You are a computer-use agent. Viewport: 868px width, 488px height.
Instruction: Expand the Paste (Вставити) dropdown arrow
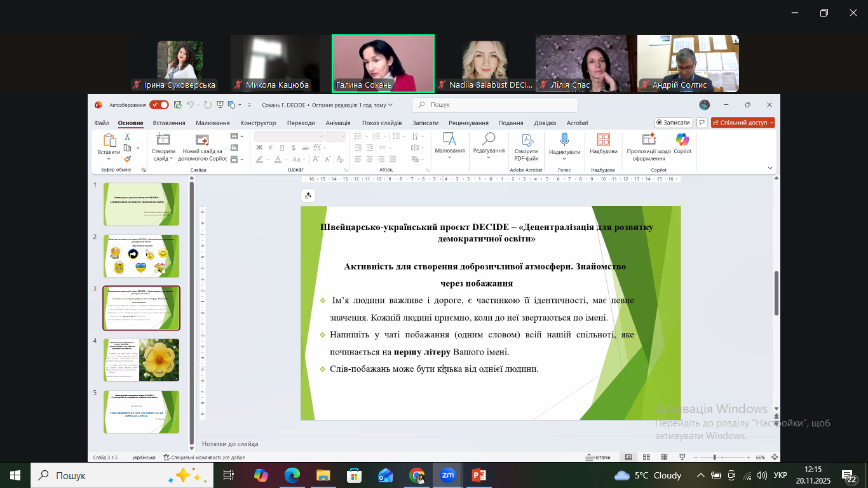tap(109, 159)
